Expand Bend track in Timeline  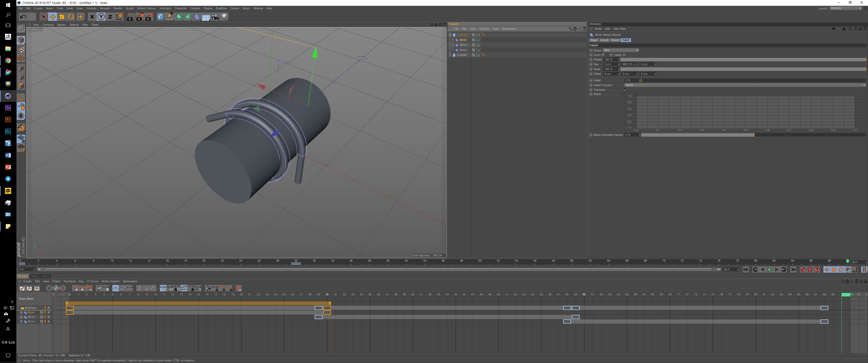(x=21, y=313)
